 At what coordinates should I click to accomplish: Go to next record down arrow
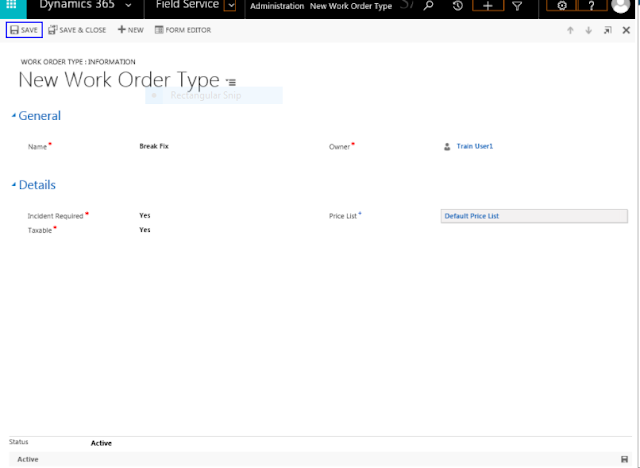point(589,30)
